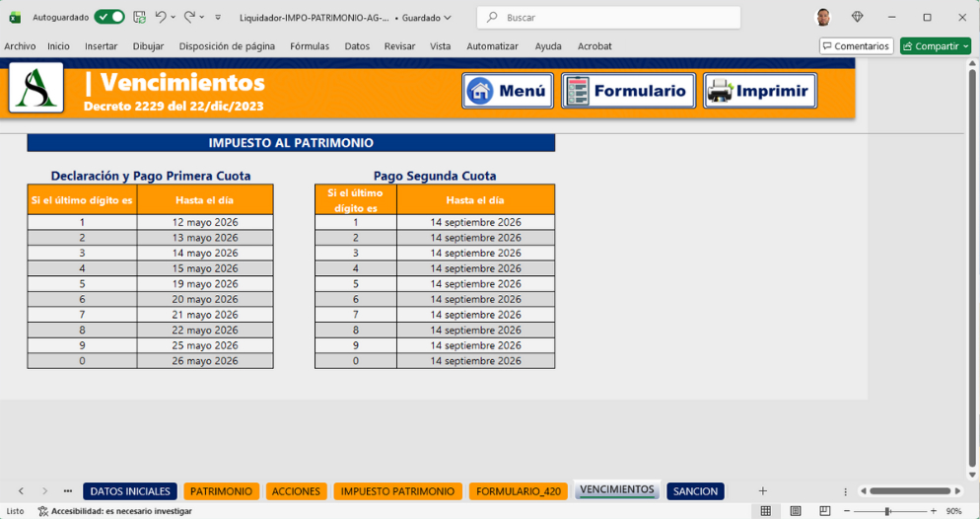Switch to PATRIMONIO sheet tab

[221, 491]
